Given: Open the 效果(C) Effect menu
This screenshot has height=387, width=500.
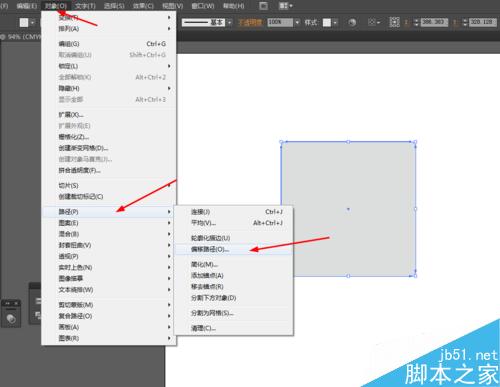Looking at the screenshot, I should (143, 6).
